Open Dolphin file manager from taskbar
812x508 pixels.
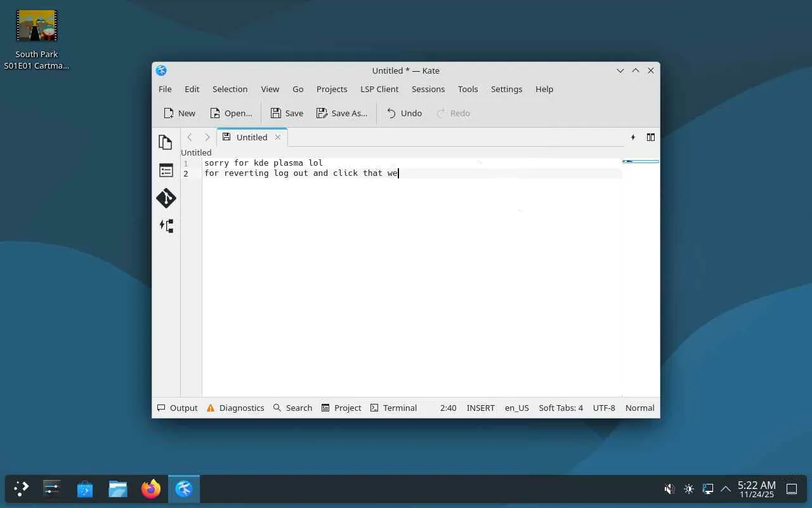coord(118,489)
